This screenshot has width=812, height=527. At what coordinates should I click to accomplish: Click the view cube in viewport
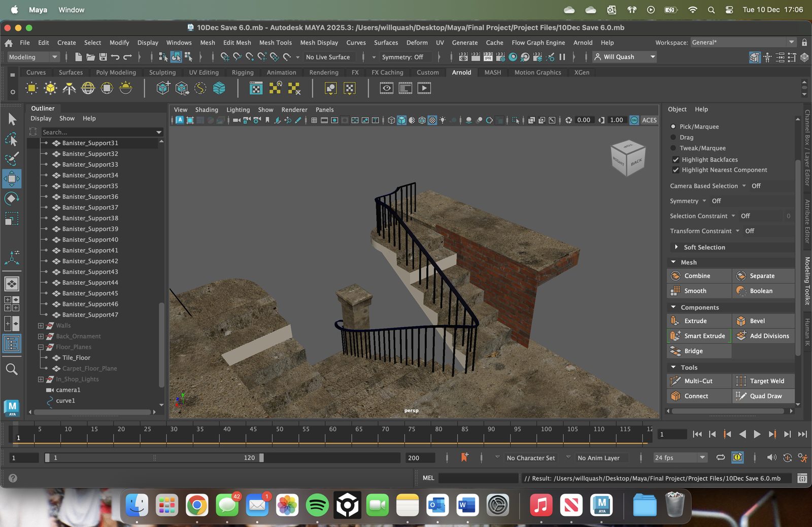(628, 158)
